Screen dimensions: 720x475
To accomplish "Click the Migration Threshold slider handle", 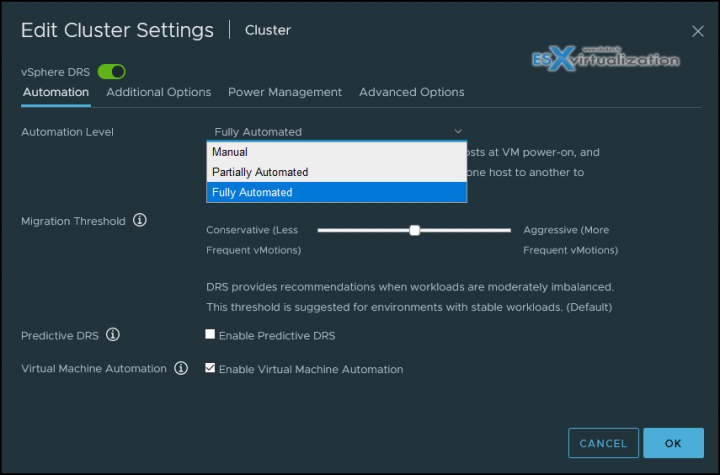I will pyautogui.click(x=414, y=230).
